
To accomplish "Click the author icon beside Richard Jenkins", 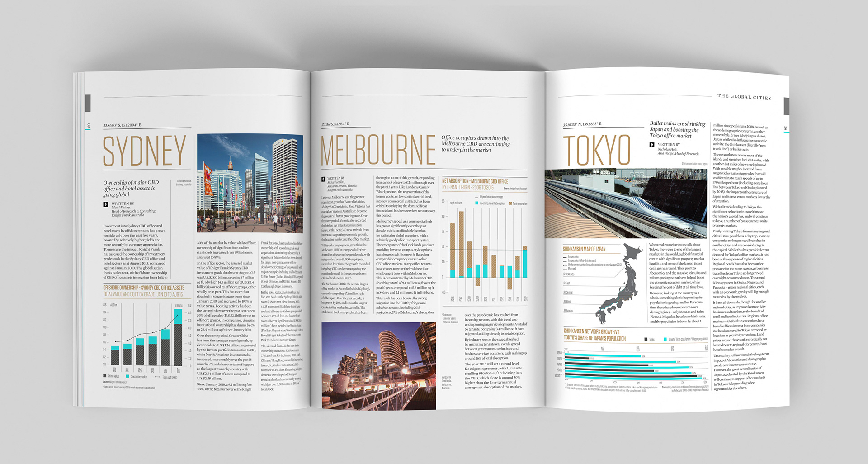I will [324, 179].
